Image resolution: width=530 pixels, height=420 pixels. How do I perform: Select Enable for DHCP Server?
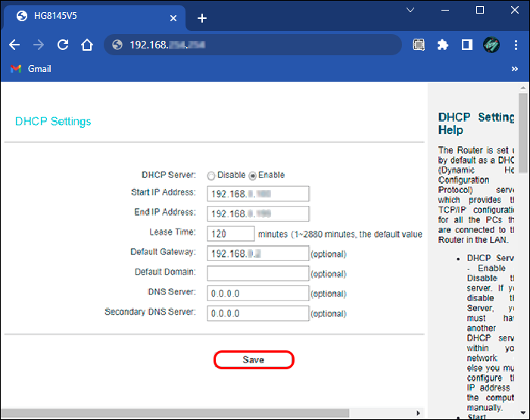(x=253, y=175)
